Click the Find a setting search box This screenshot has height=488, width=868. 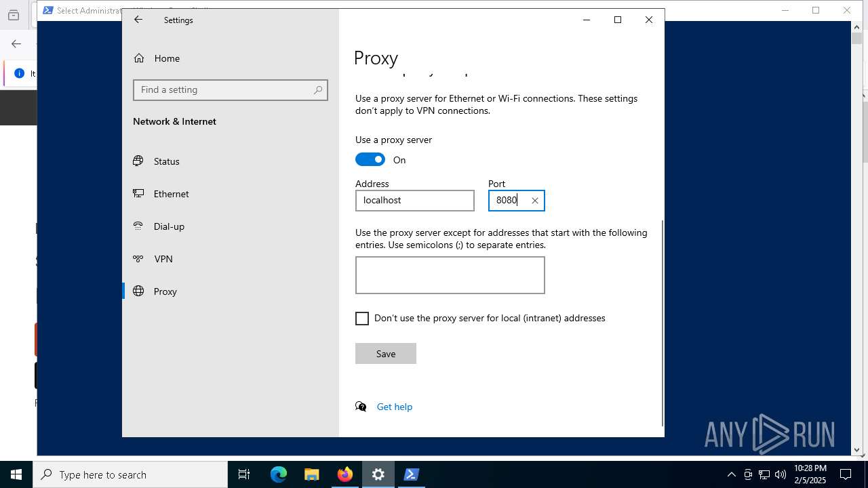[231, 90]
